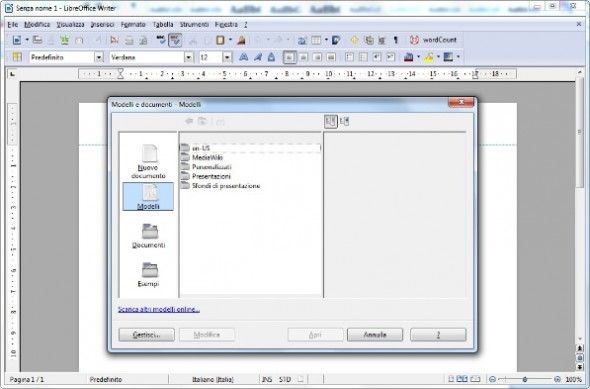This screenshot has height=389, width=590.
Task: Click the Gestisci... button
Action: pos(147,335)
